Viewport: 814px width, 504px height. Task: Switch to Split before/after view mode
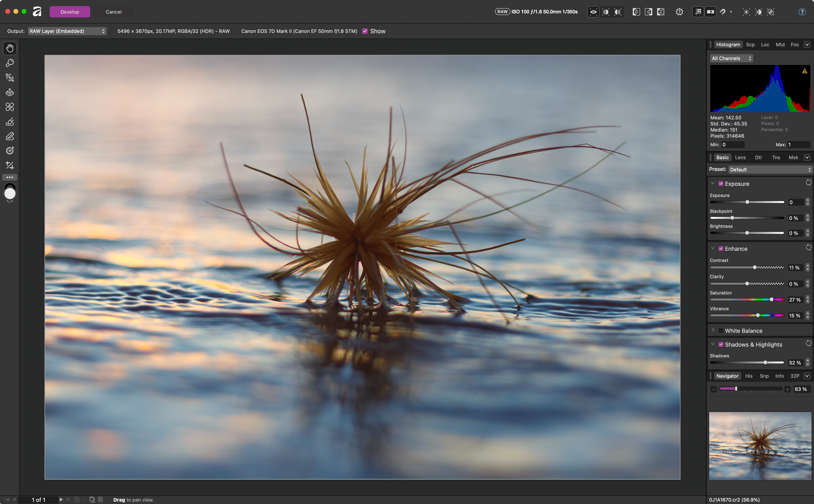606,12
